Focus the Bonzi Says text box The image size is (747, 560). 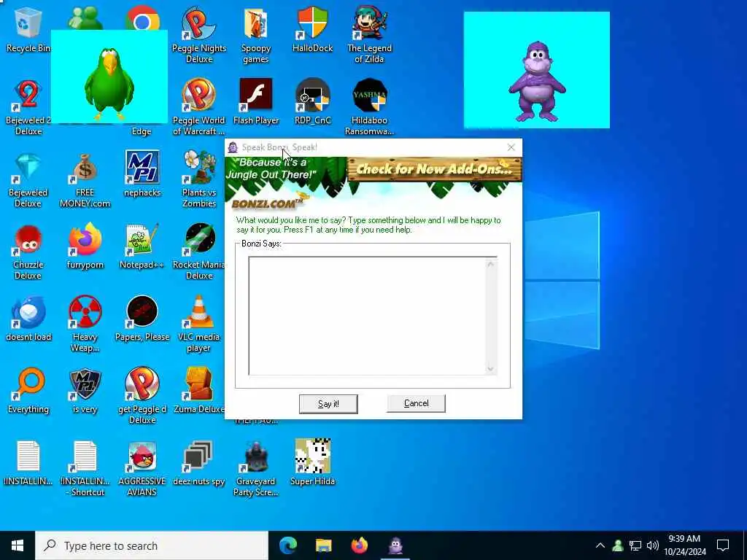[367, 316]
